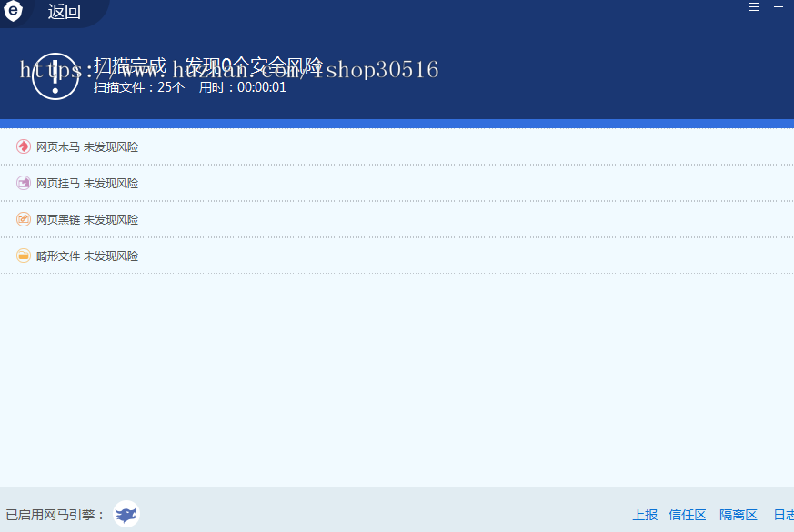Select the 网页木马 category icon
This screenshot has width=794, height=532.
[23, 146]
